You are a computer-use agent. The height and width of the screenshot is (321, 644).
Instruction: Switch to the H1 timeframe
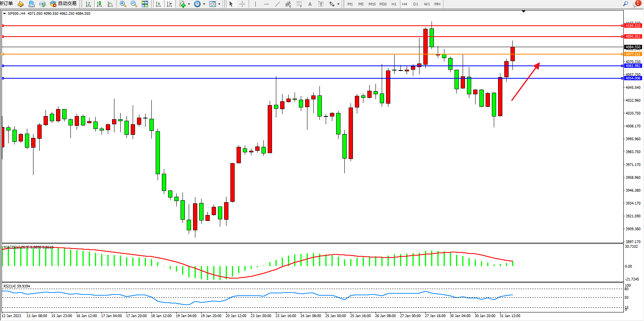(x=394, y=4)
